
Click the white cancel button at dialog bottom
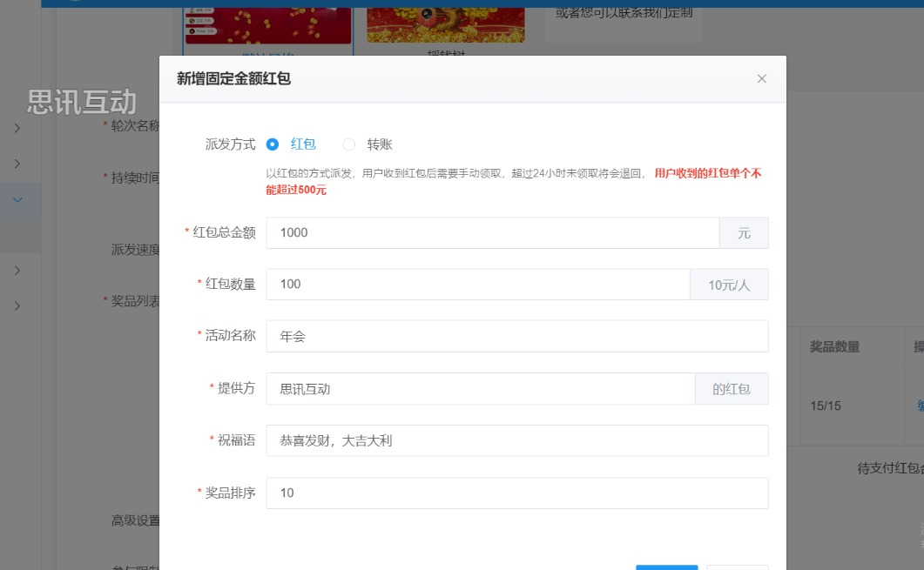pos(737,567)
